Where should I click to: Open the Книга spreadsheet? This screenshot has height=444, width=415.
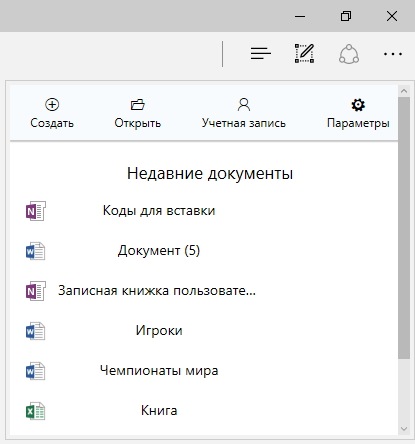tap(159, 411)
